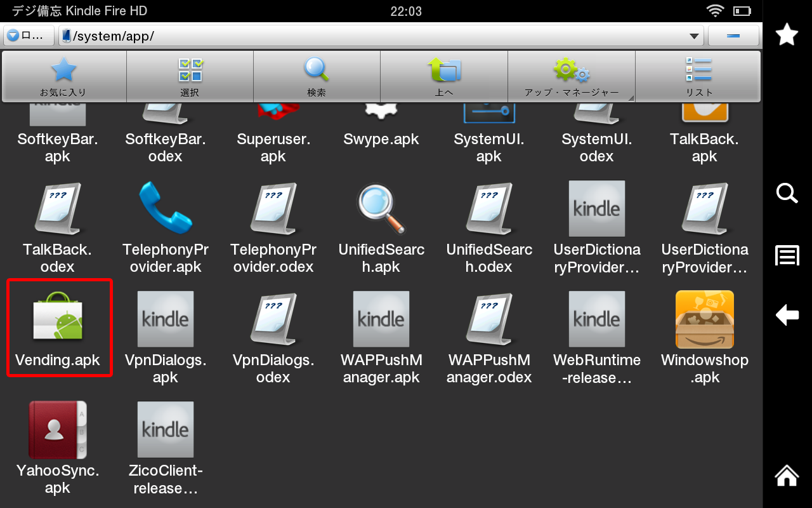The width and height of the screenshot is (812, 508).
Task: Select TelephonyProvider.apk phone icon
Action: tap(165, 208)
